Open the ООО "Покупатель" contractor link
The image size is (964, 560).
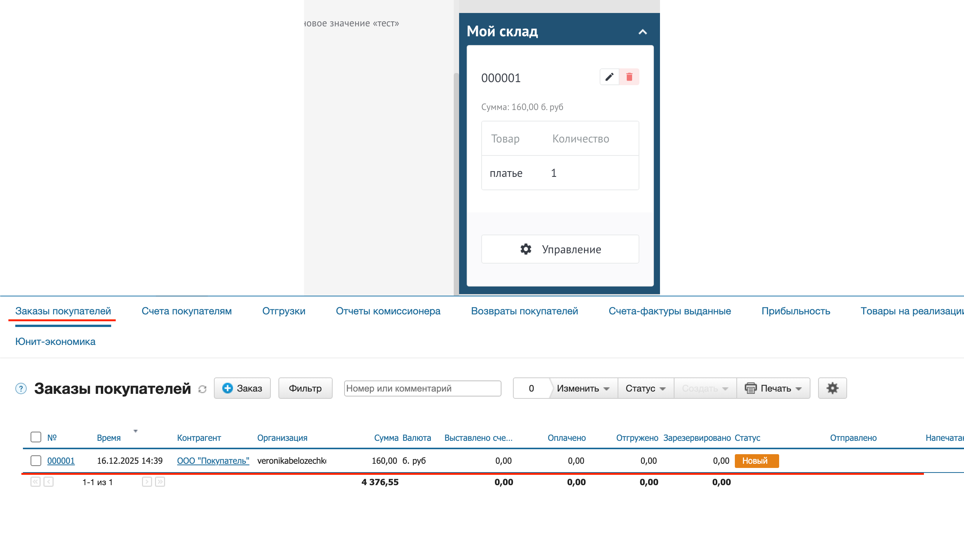(213, 461)
